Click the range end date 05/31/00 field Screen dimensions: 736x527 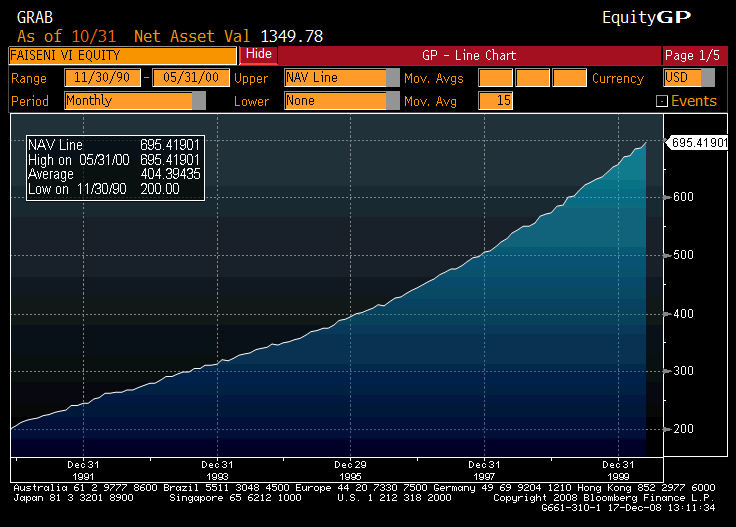click(x=190, y=78)
